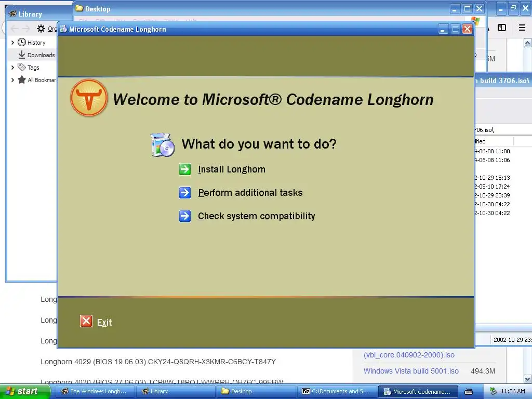Open the browser hamburger menu
532x399 pixels.
(x=522, y=28)
